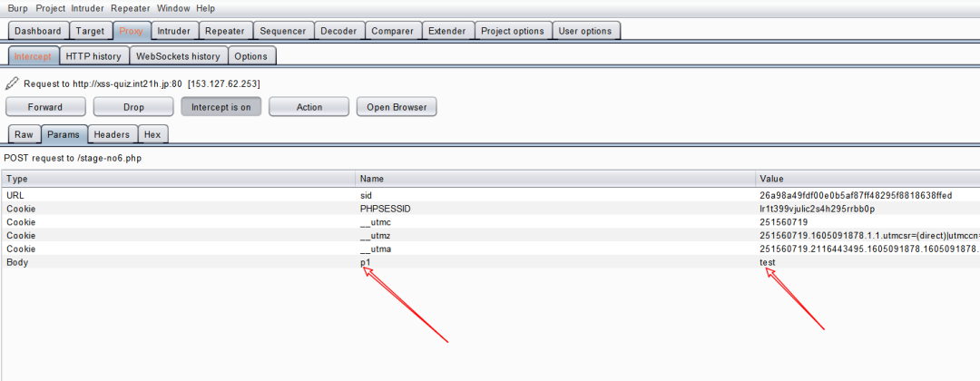Open the Project options tab

(513, 31)
